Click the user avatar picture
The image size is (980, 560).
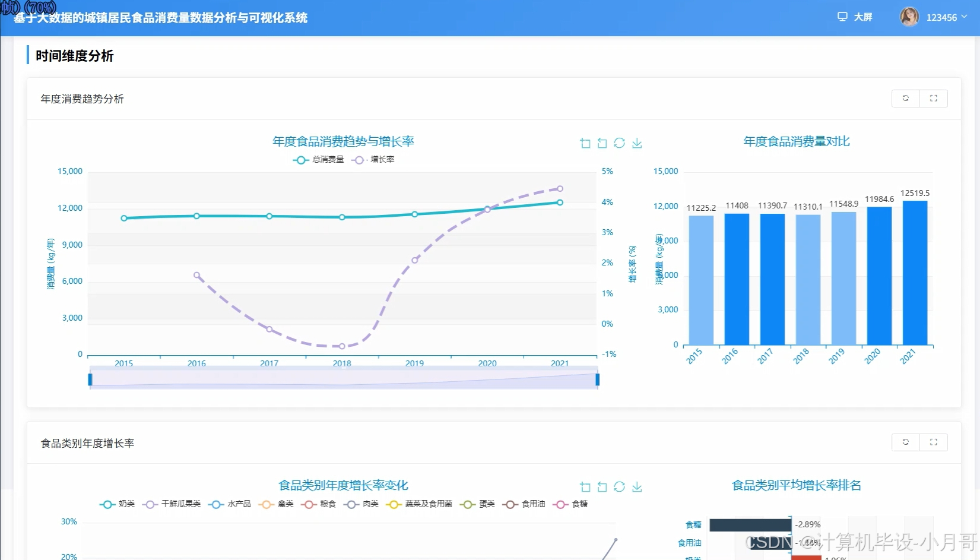909,17
